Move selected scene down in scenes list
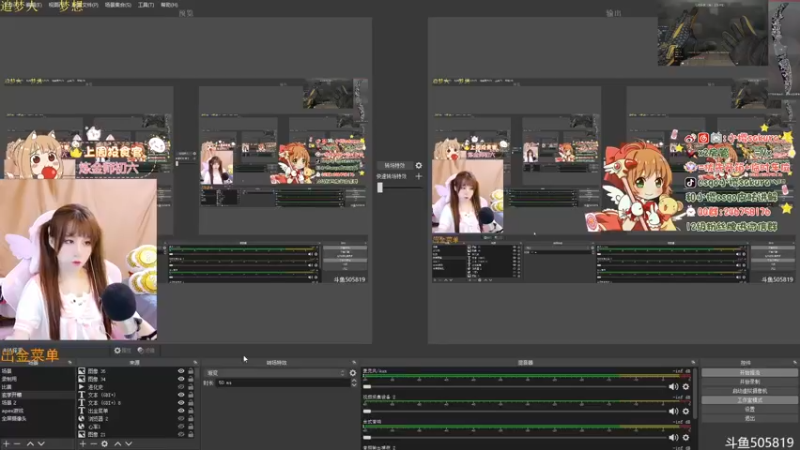The image size is (800, 450). click(41, 444)
